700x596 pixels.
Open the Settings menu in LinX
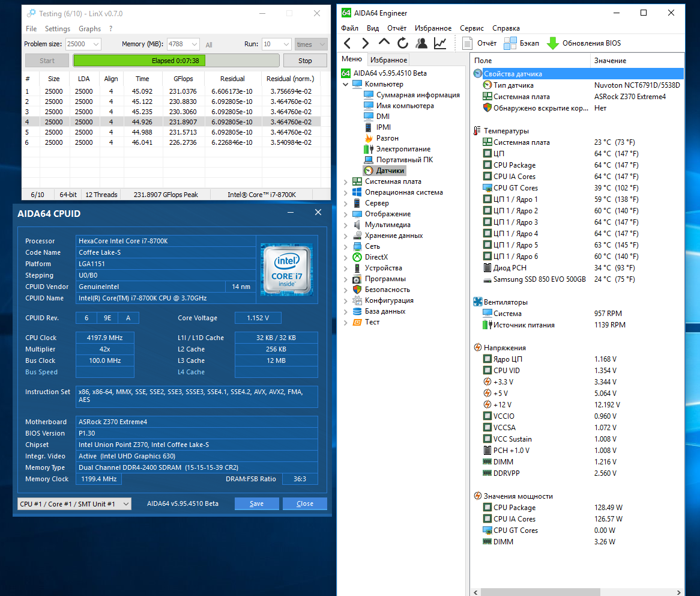pyautogui.click(x=58, y=29)
